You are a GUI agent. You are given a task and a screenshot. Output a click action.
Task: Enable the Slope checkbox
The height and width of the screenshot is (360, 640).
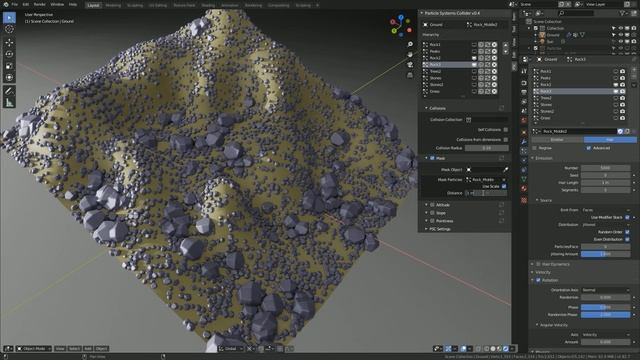(432, 213)
